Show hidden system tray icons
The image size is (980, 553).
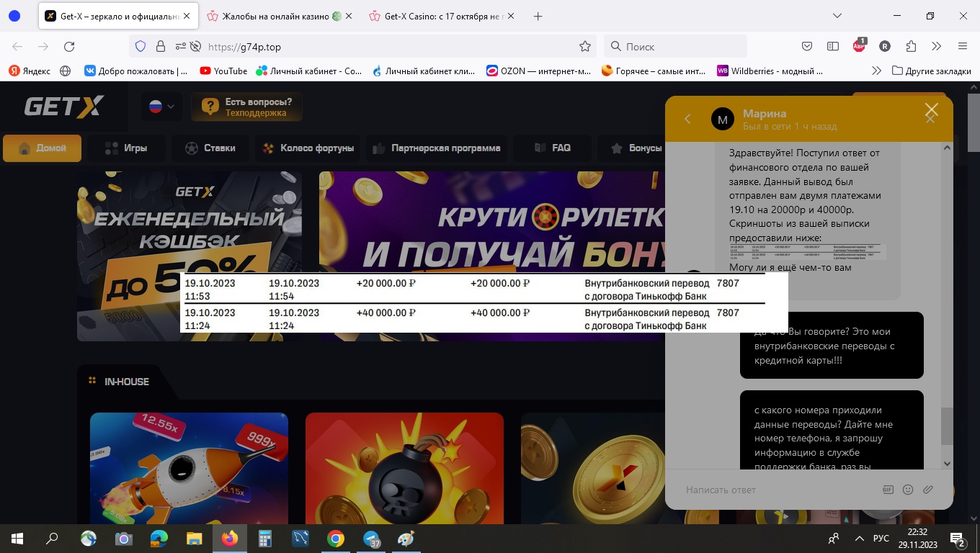tap(859, 539)
